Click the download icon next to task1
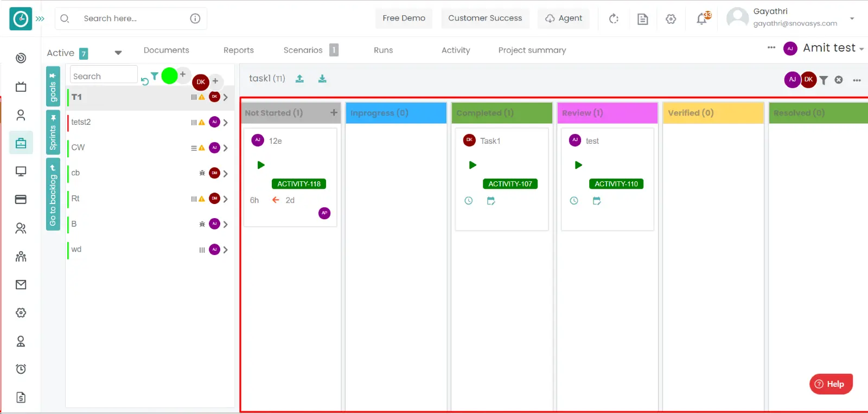Viewport: 868px width, 414px height. tap(322, 79)
